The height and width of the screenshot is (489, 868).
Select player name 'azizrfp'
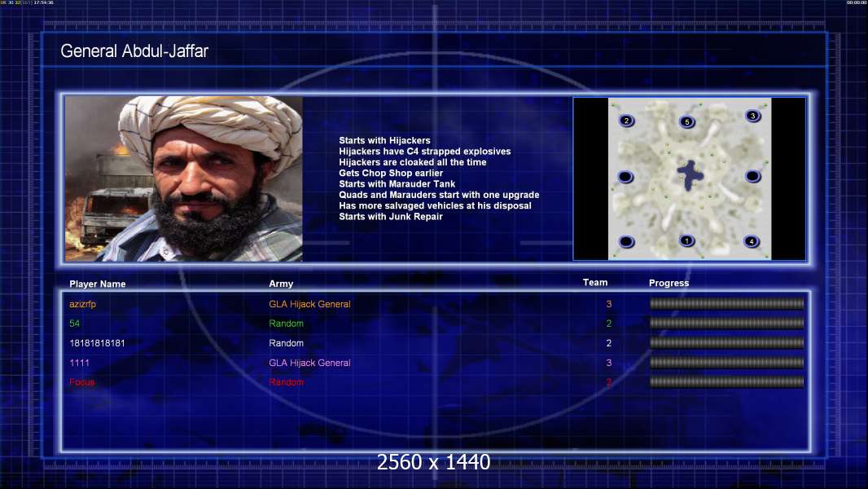(x=82, y=304)
